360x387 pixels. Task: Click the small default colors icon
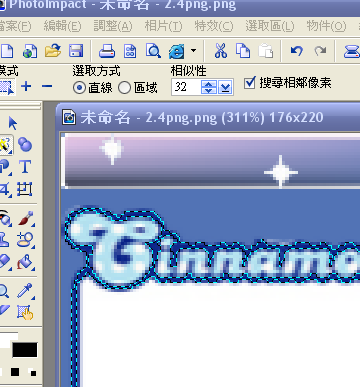(x=33, y=372)
